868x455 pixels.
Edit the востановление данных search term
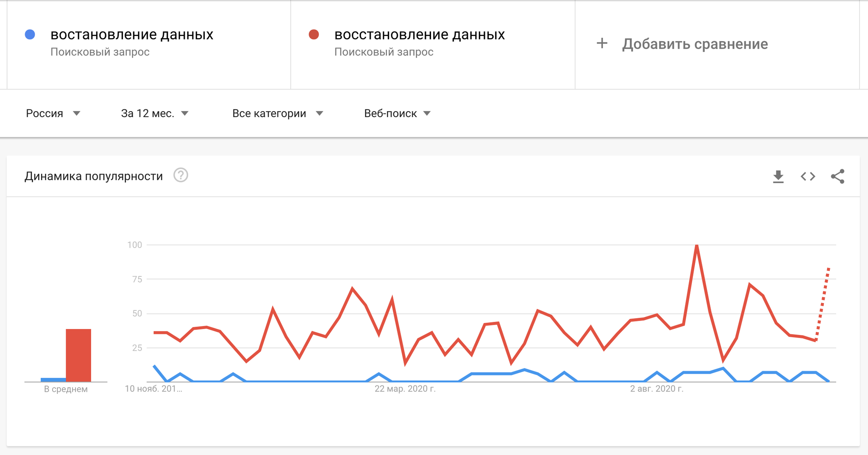tap(132, 34)
